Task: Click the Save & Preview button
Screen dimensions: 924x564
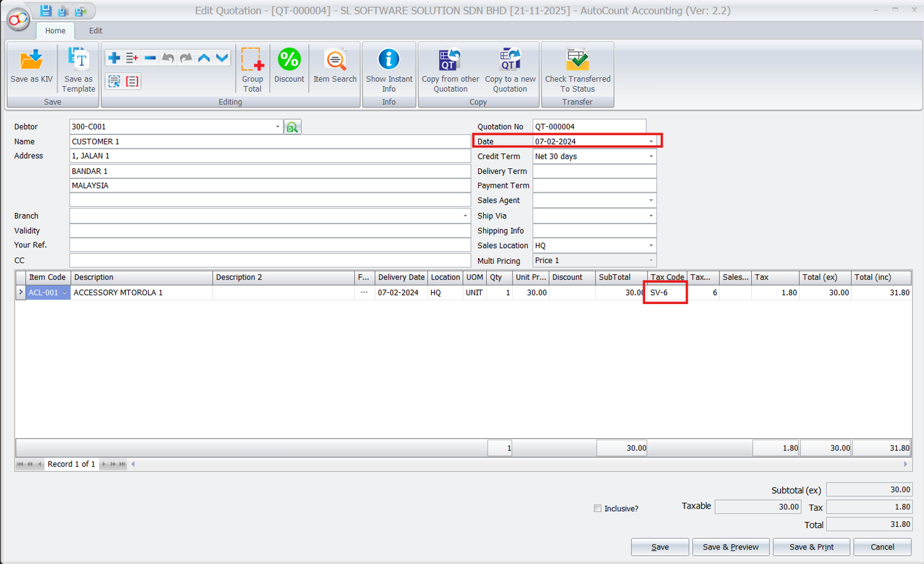Action: 731,546
